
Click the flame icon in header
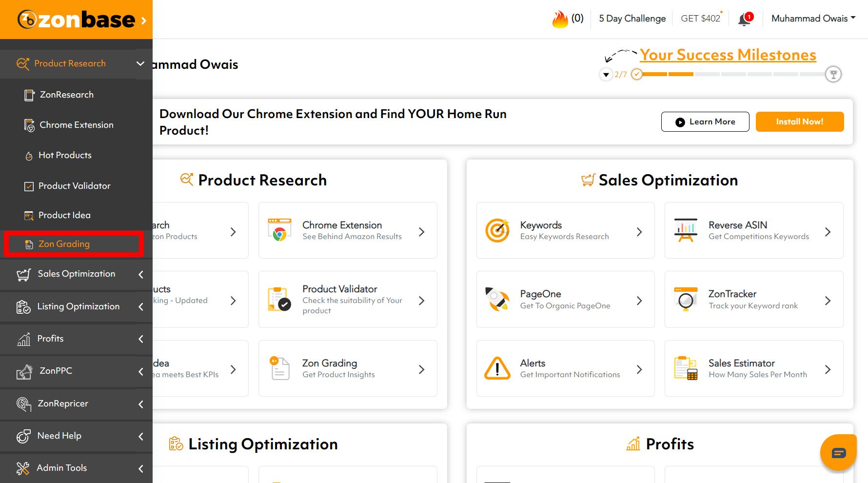click(x=560, y=19)
